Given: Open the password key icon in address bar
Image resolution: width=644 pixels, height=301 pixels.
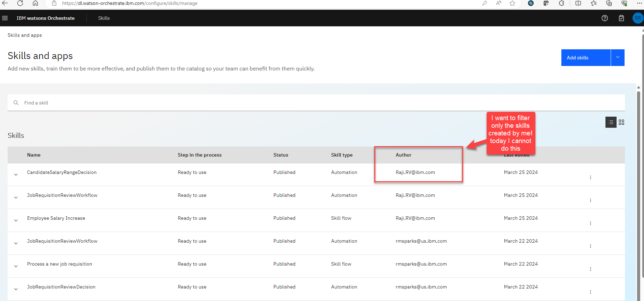Looking at the screenshot, I should click(x=485, y=3).
